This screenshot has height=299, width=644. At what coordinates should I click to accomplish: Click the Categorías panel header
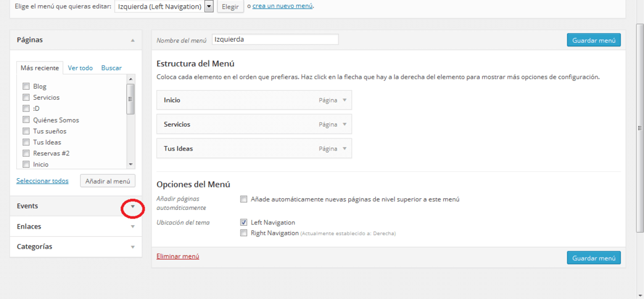pos(76,247)
